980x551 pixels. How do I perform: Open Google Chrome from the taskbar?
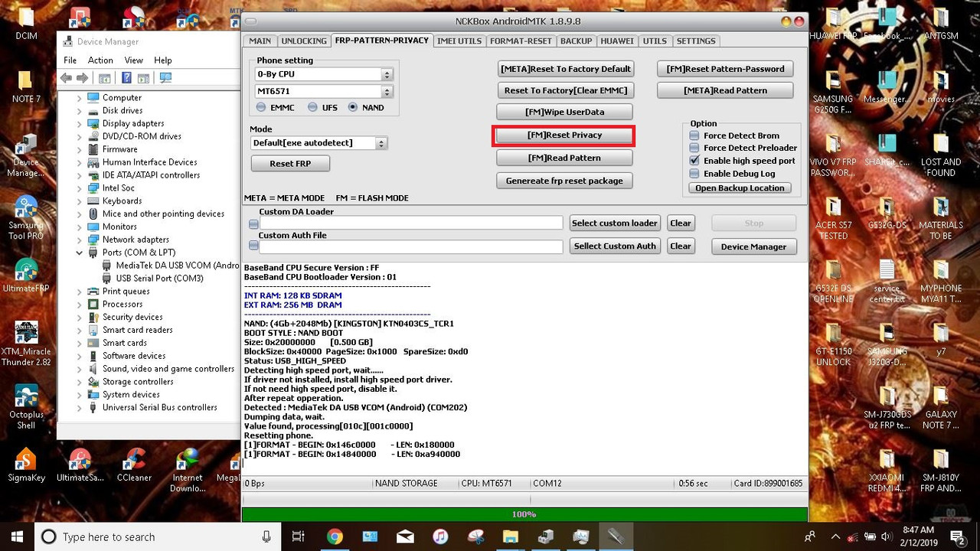click(x=335, y=536)
